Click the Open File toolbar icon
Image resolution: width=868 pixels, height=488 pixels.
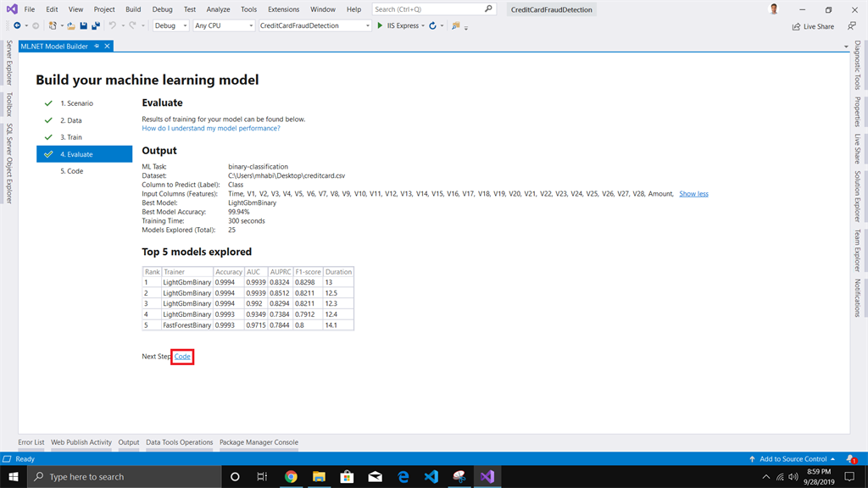pos(71,25)
